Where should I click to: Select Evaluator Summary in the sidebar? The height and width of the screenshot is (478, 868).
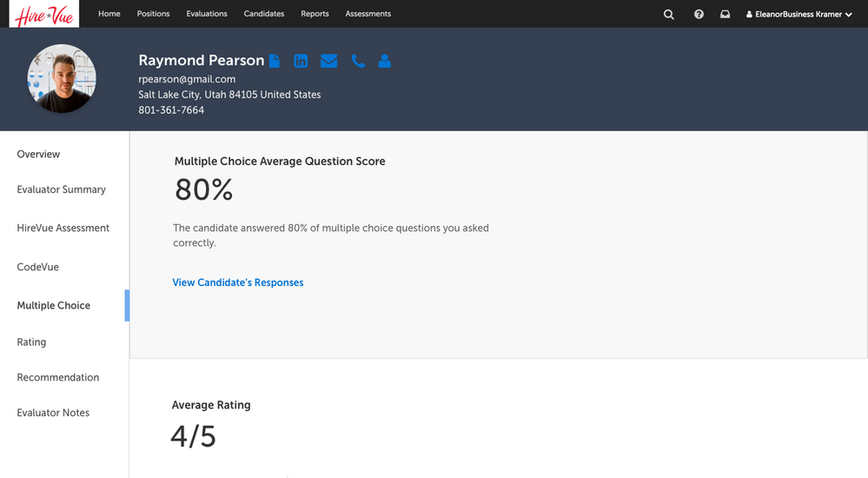tap(61, 189)
